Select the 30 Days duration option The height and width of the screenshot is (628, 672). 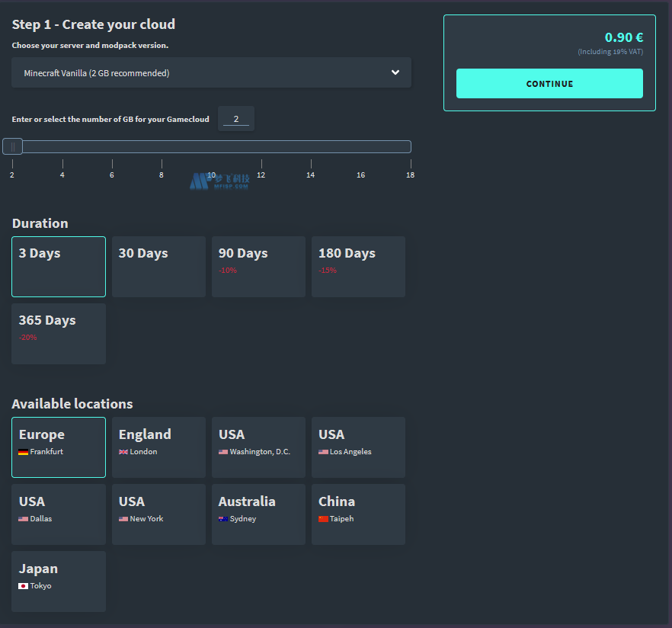[158, 266]
